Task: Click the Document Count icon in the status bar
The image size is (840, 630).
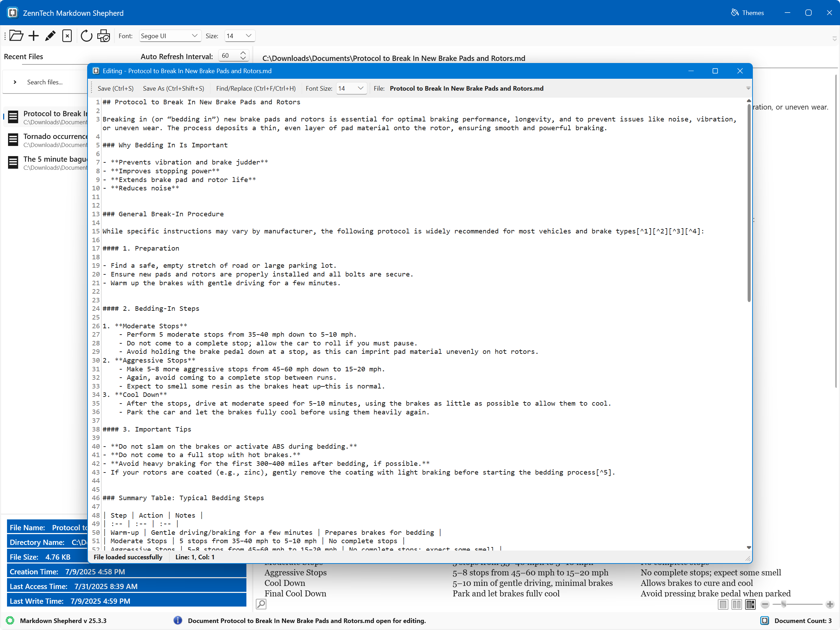Action: coord(765,621)
